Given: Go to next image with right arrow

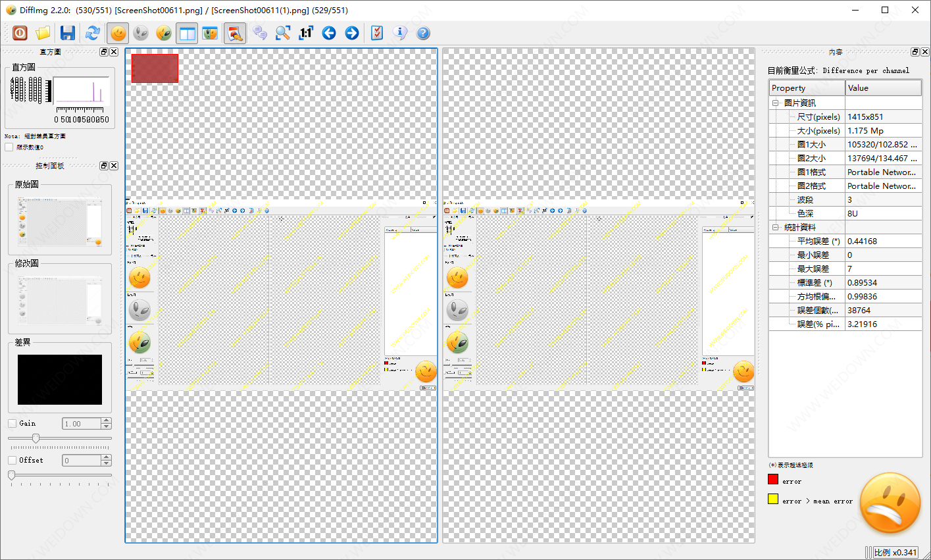Looking at the screenshot, I should [x=352, y=33].
